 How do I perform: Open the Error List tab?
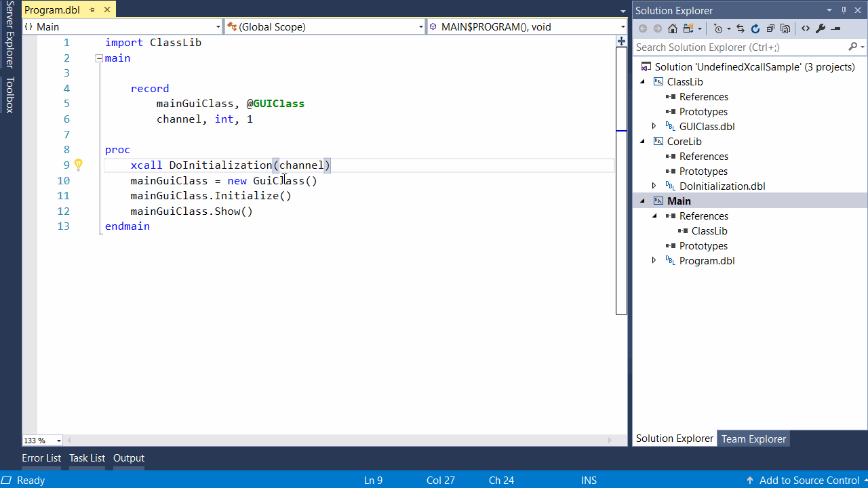(x=41, y=458)
